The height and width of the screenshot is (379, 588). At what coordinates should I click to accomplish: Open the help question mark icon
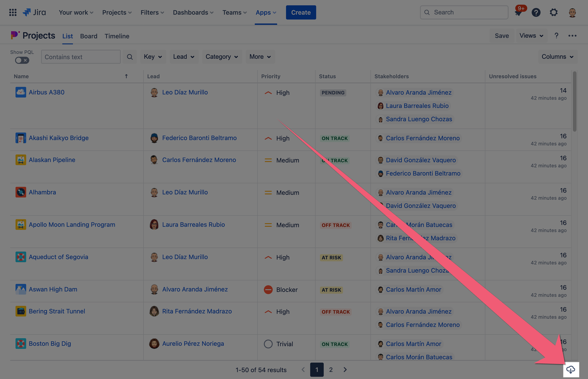(x=536, y=12)
